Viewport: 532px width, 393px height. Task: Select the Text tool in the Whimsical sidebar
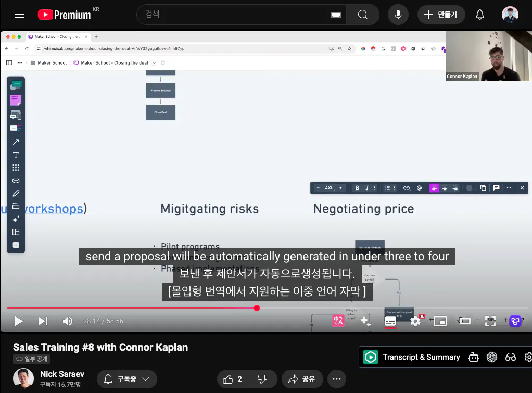tap(16, 155)
